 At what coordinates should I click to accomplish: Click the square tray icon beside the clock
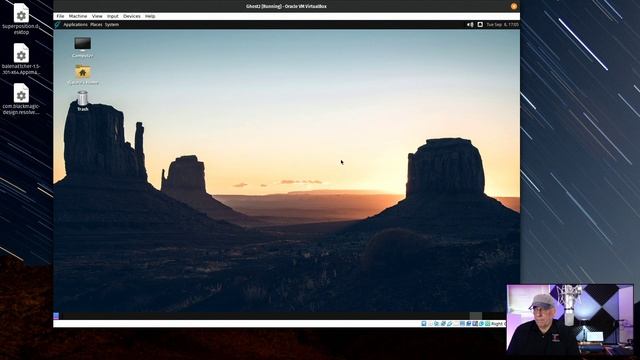click(x=480, y=24)
